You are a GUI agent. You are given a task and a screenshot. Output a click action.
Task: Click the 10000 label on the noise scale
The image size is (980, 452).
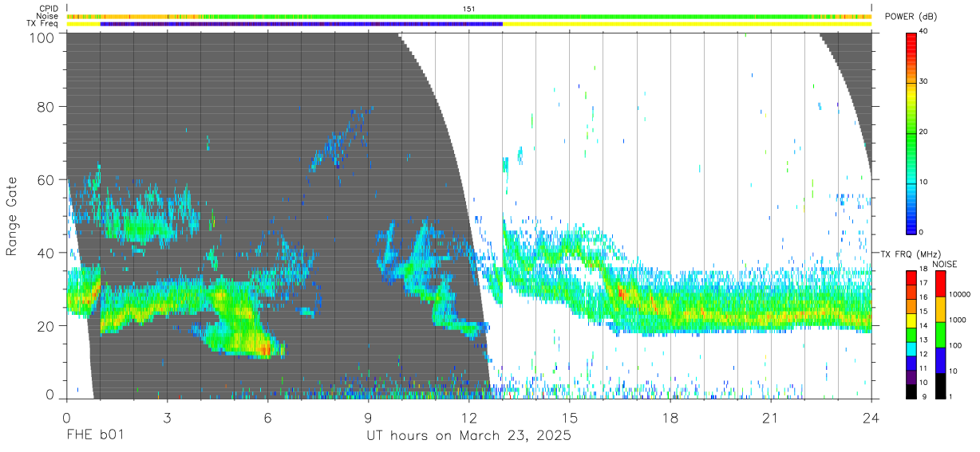tap(959, 295)
